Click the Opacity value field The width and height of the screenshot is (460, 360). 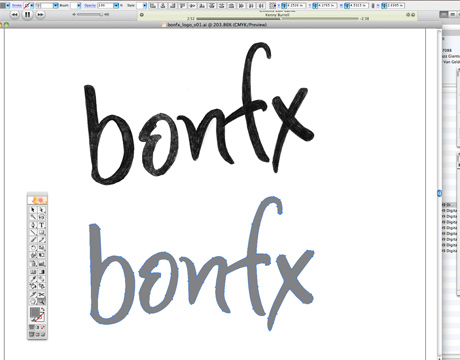tap(105, 5)
